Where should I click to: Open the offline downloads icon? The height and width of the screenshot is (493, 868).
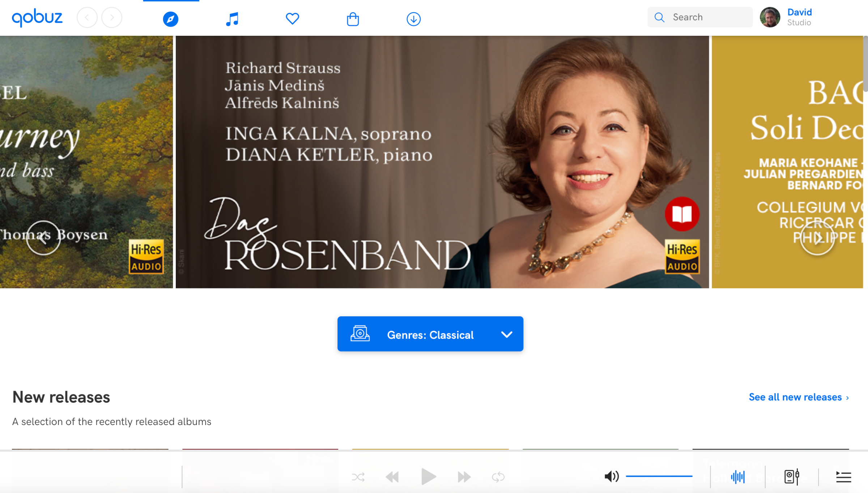[413, 19]
